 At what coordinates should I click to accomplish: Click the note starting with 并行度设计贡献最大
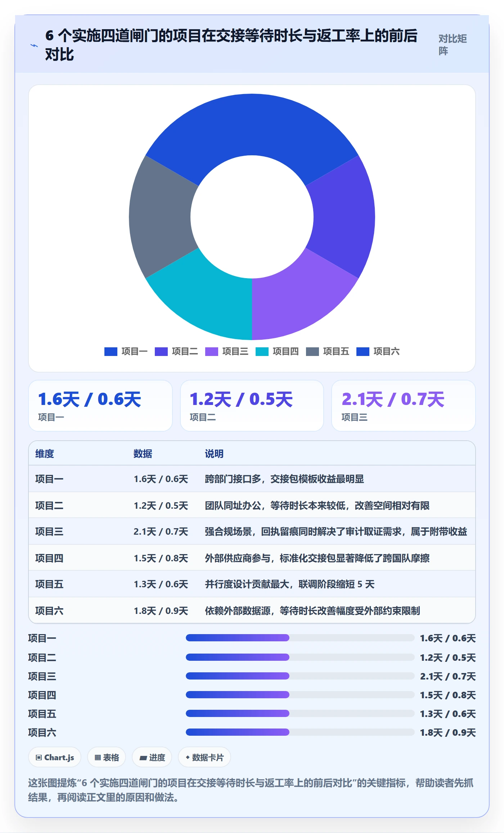pyautogui.click(x=290, y=584)
